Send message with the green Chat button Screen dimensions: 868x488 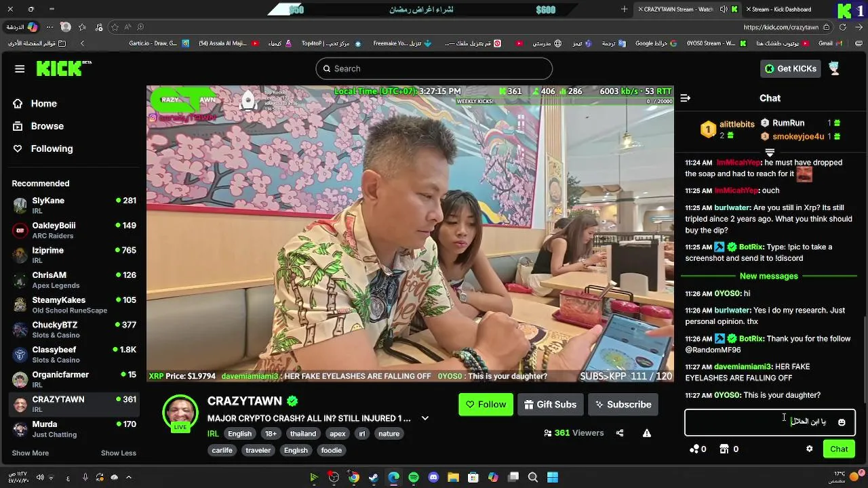click(839, 449)
